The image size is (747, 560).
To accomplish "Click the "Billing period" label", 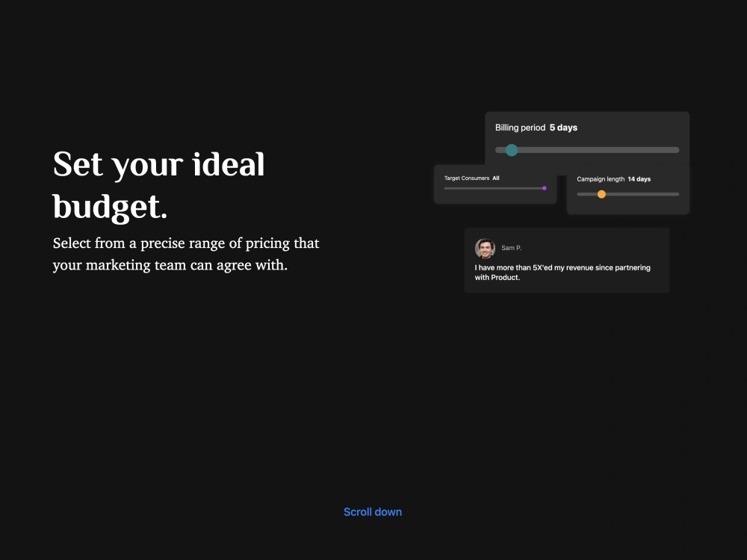I will tap(520, 128).
